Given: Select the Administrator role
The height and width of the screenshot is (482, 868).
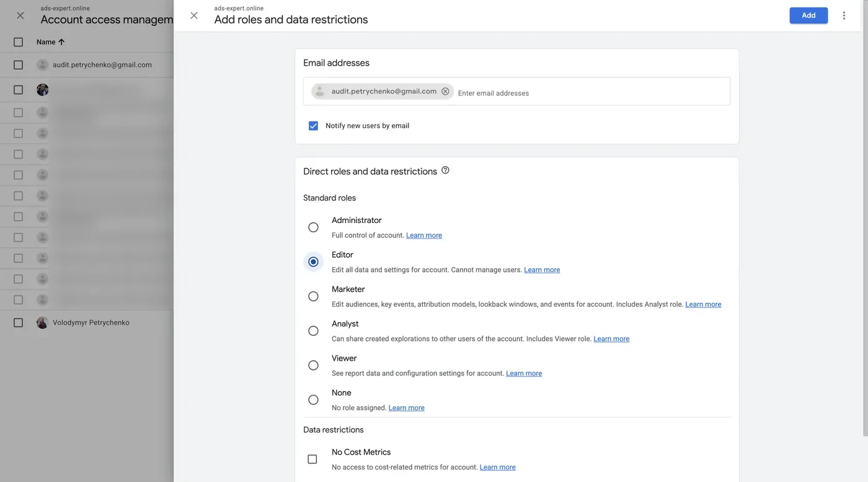Looking at the screenshot, I should click(x=313, y=227).
